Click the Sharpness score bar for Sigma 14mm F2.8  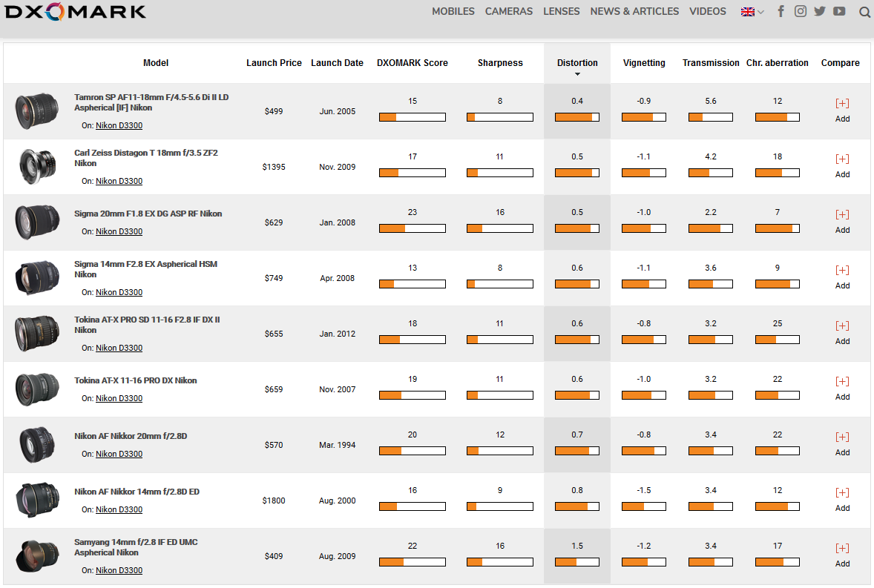coord(499,284)
